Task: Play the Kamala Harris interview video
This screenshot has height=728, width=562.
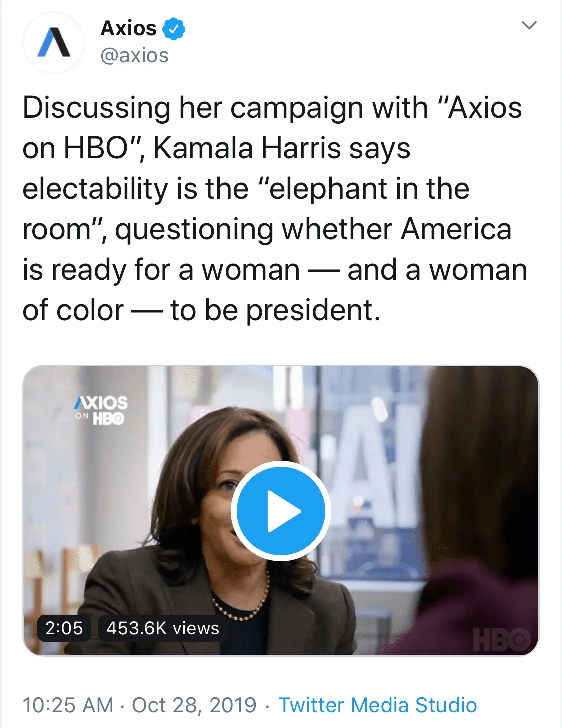Action: pos(281,511)
